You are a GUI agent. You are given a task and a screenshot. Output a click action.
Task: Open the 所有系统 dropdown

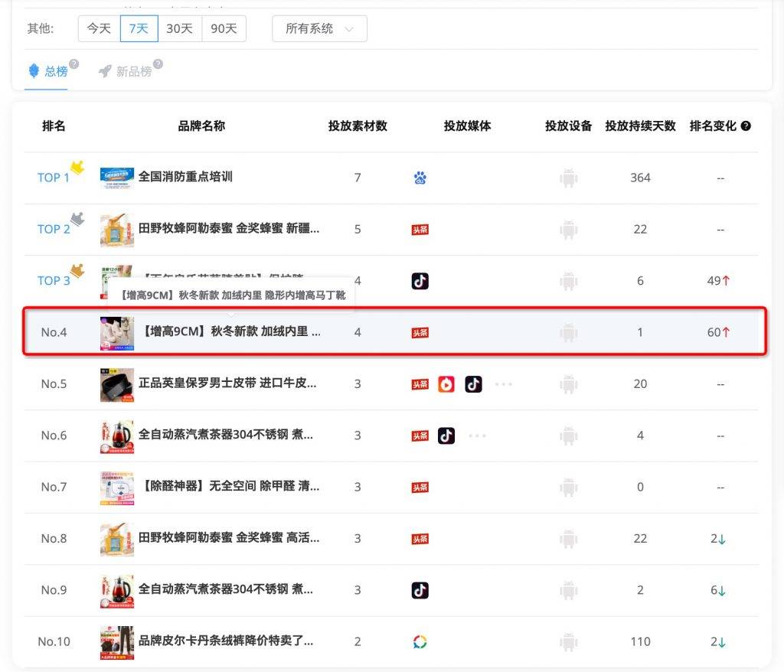point(319,28)
